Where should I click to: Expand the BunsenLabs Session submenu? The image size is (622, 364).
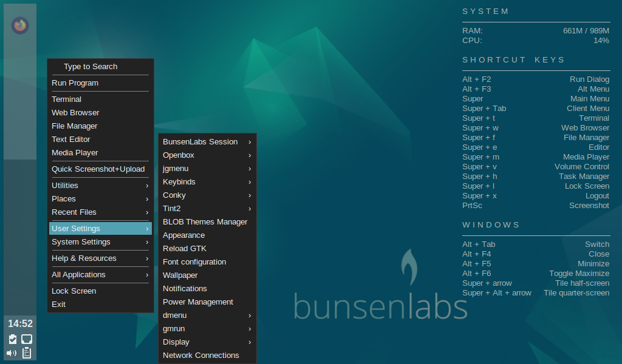[x=207, y=142]
